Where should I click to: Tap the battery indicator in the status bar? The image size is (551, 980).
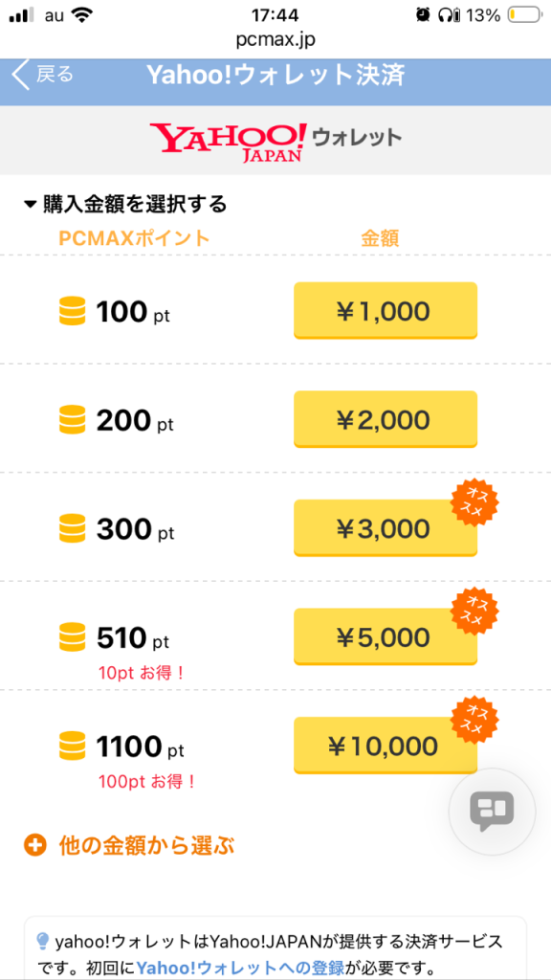tap(525, 13)
